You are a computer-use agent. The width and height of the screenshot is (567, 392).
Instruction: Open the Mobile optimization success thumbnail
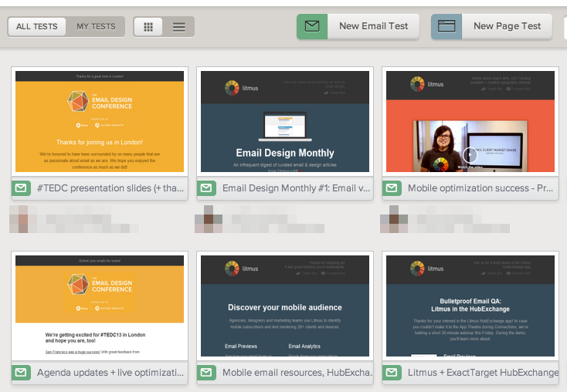click(470, 121)
